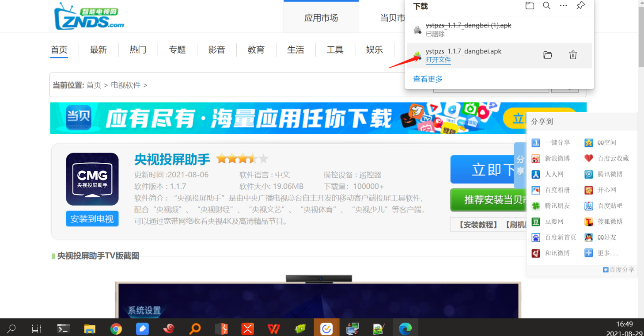Click the 百度分享 link
644x336 pixels.
coord(619,270)
